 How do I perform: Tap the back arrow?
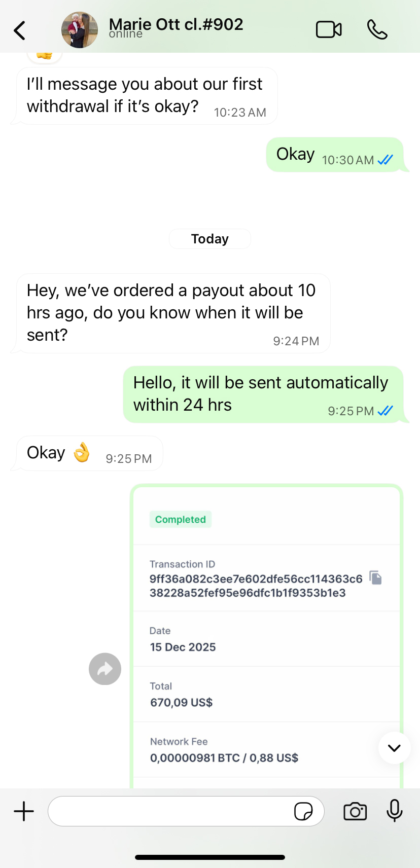(20, 30)
